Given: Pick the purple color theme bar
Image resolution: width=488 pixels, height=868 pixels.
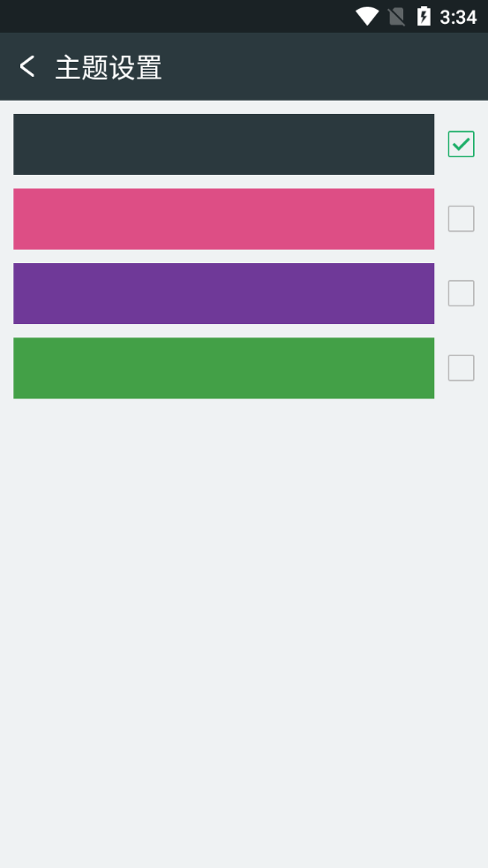Looking at the screenshot, I should point(223,293).
